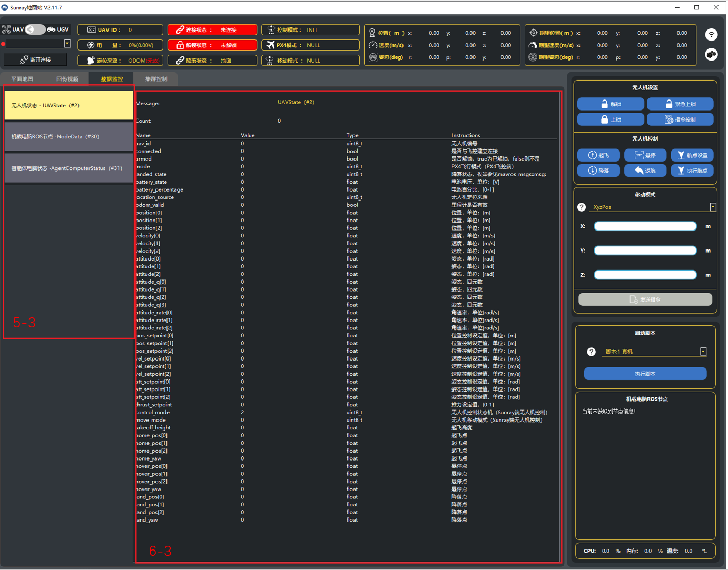Switch to the 平面地图 tab
Image resolution: width=728 pixels, height=570 pixels.
(x=22, y=79)
